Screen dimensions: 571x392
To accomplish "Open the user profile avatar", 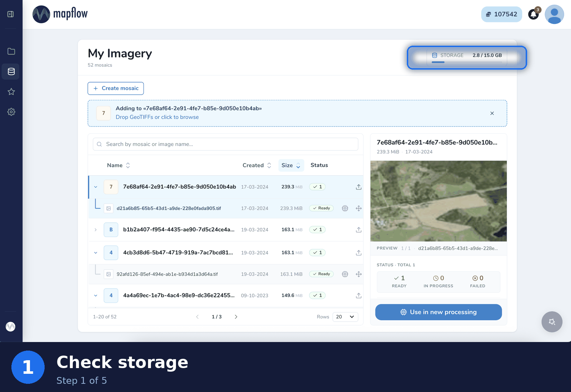I will click(x=554, y=14).
